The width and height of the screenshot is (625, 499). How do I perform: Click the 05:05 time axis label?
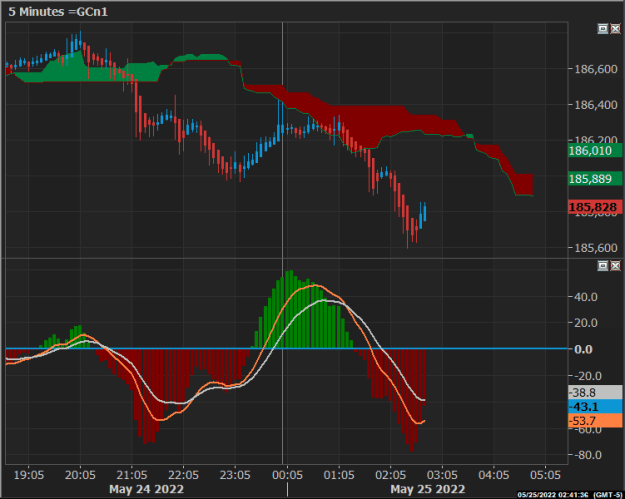[545, 475]
